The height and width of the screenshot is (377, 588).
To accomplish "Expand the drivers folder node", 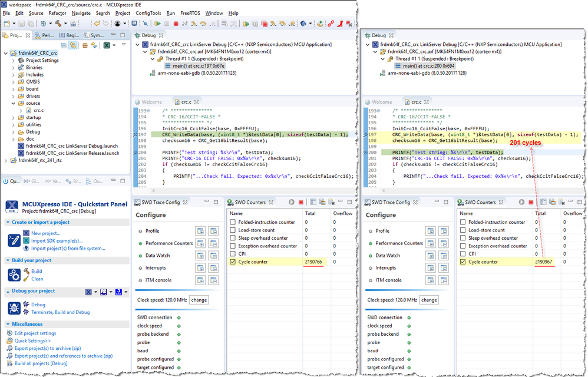I will 14,96.
